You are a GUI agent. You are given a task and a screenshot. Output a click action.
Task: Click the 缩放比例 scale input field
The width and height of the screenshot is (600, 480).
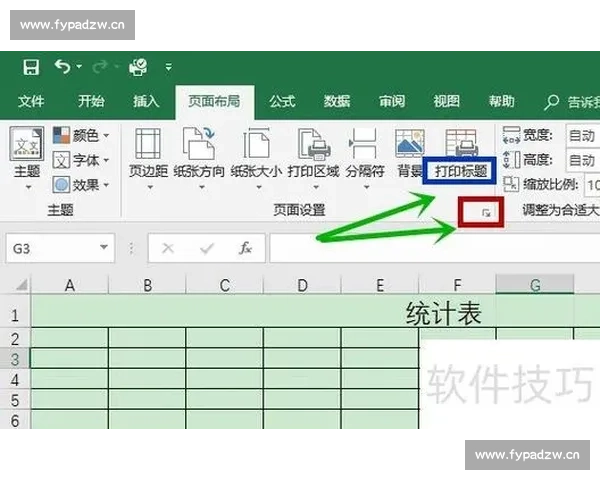(592, 185)
